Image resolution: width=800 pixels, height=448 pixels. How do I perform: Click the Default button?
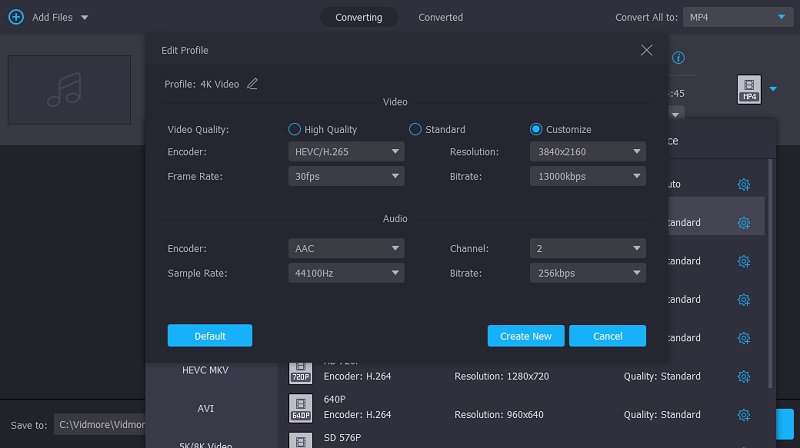210,336
